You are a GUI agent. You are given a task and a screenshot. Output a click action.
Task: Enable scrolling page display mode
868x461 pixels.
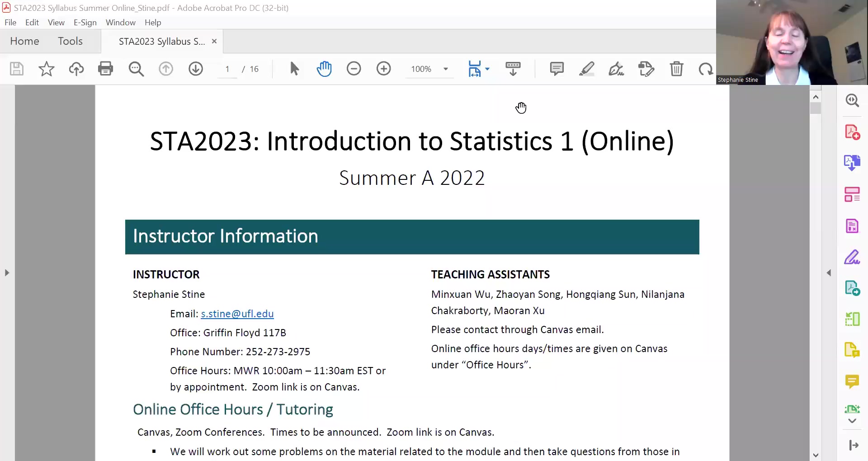coord(513,69)
